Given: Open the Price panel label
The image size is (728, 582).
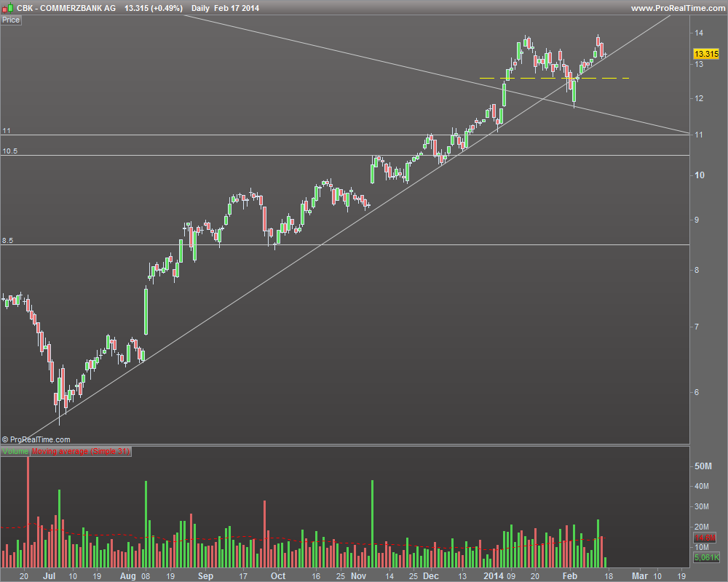Looking at the screenshot, I should (x=11, y=20).
